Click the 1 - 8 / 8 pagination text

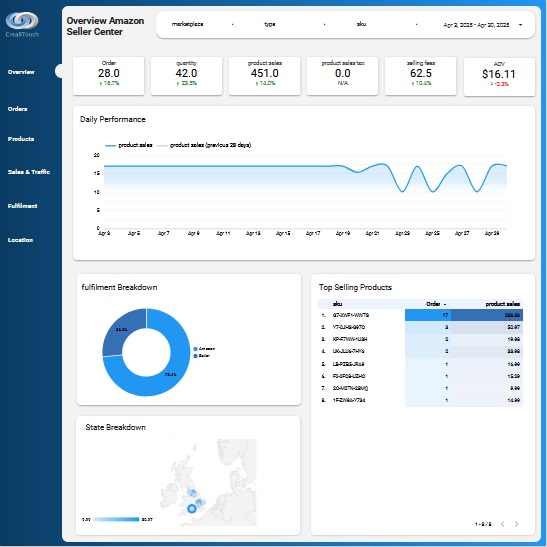(483, 524)
